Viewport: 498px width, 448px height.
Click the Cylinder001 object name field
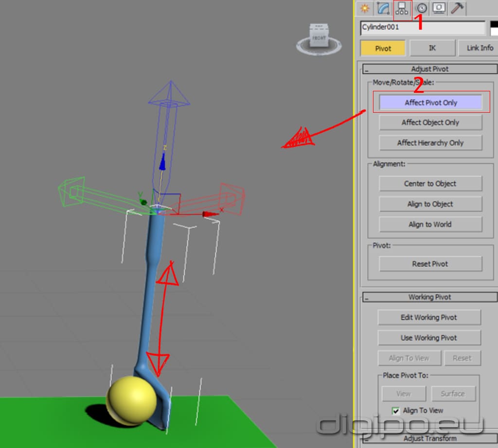click(422, 28)
